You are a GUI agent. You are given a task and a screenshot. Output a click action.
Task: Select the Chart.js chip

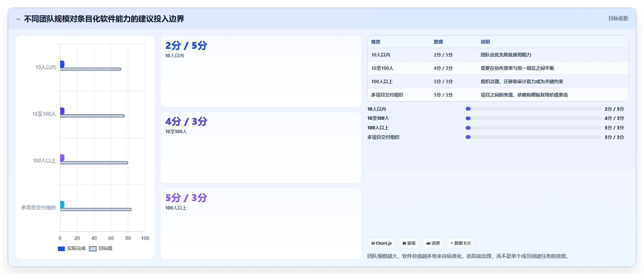coord(381,243)
